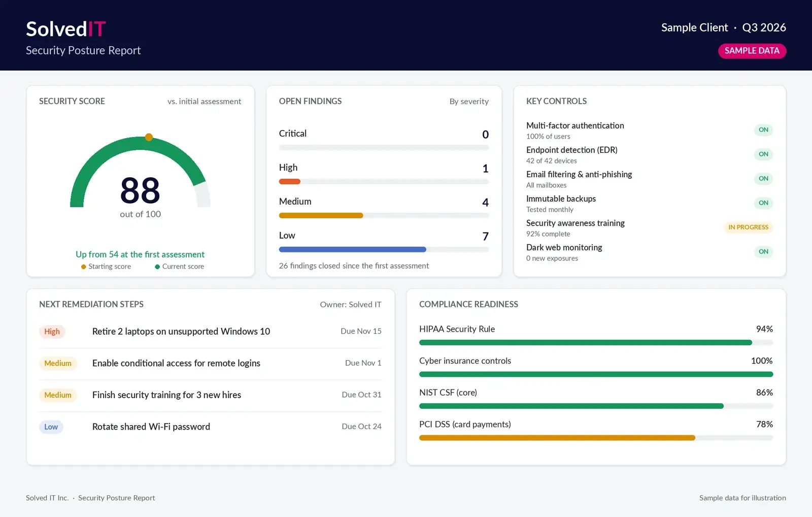Screen dimensions: 812x517
Task: Click the ON badge for Immutable backups
Action: 763,203
